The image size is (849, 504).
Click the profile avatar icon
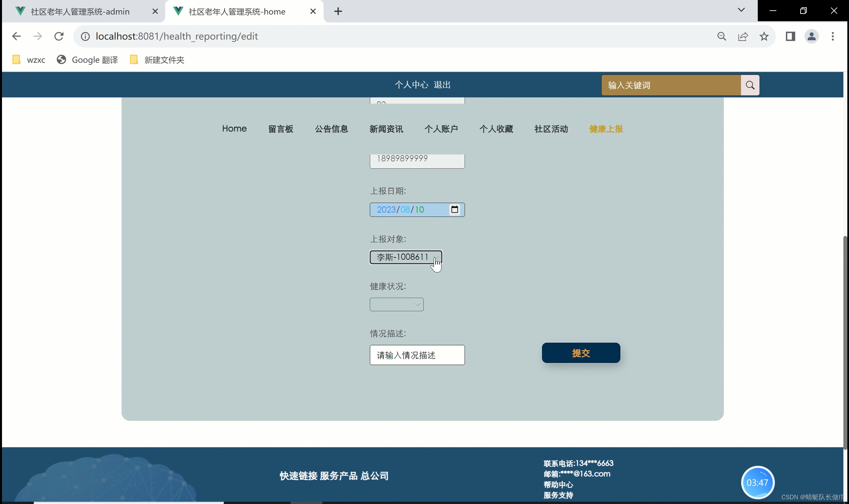[x=811, y=36]
